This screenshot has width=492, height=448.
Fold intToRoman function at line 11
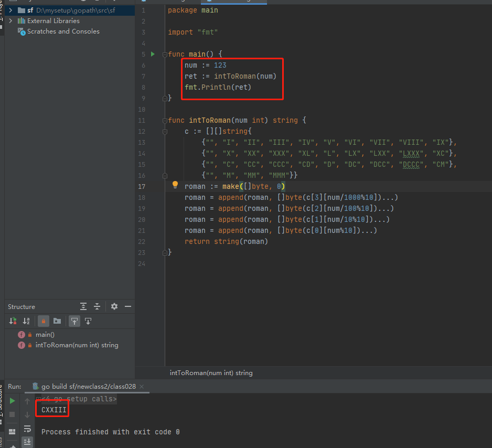coord(165,121)
